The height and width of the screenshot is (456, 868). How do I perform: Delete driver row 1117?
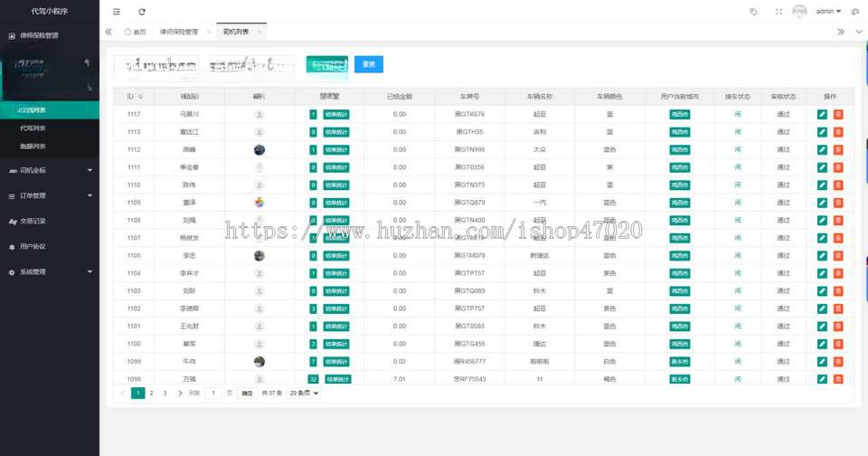click(x=838, y=114)
